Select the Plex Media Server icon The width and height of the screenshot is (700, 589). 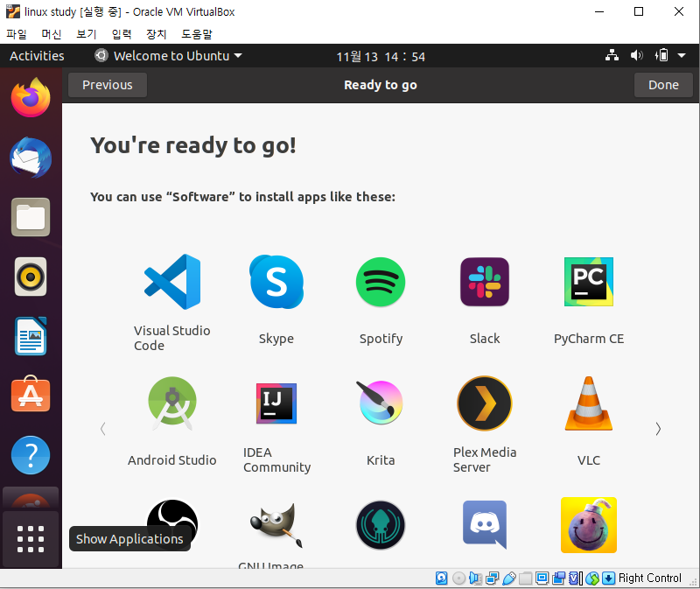click(x=485, y=403)
